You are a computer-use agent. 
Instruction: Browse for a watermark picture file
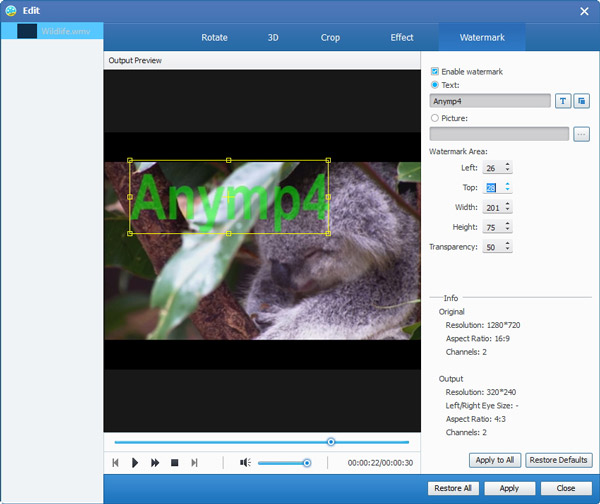581,134
